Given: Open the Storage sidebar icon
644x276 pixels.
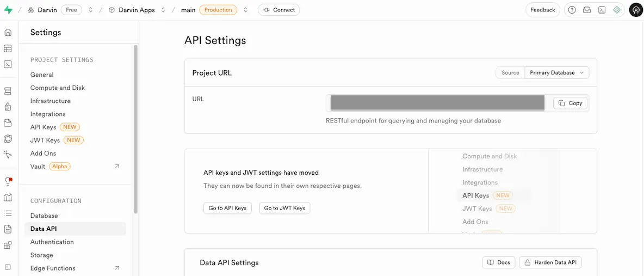Looking at the screenshot, I should coord(8,122).
